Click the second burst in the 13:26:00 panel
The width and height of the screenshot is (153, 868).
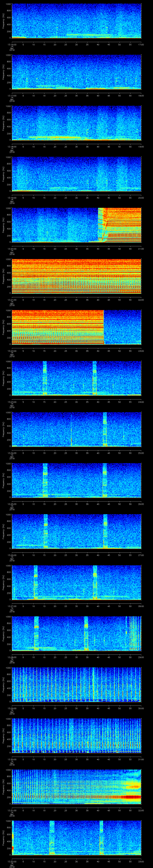105,531
